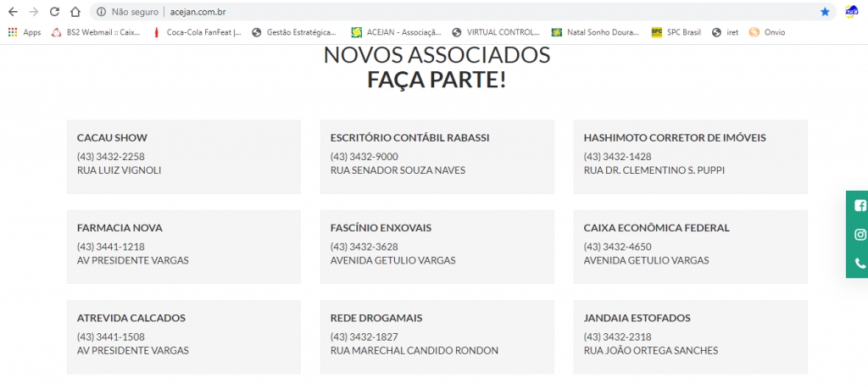Open the iret bookmark
This screenshot has width=868, height=389.
[x=726, y=33]
